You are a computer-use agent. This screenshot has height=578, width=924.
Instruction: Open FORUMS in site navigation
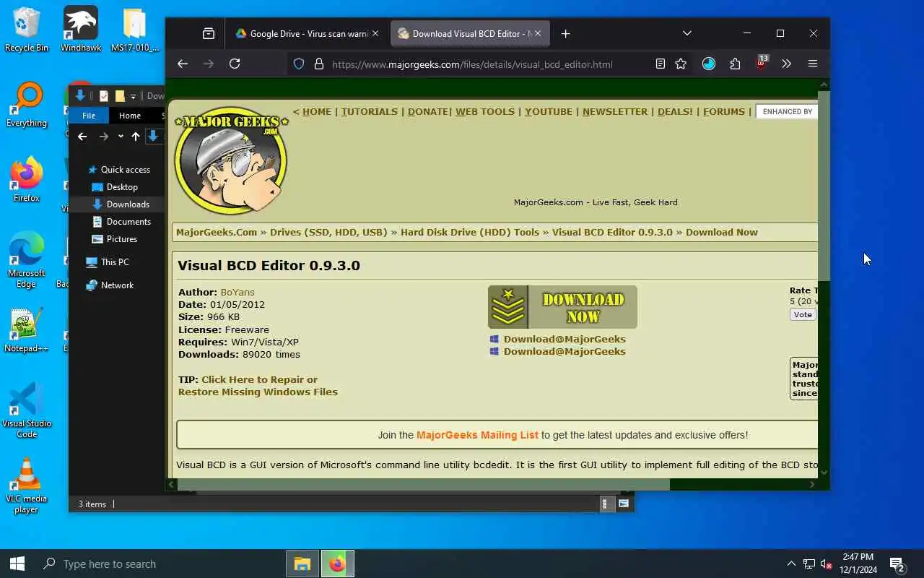(x=724, y=111)
